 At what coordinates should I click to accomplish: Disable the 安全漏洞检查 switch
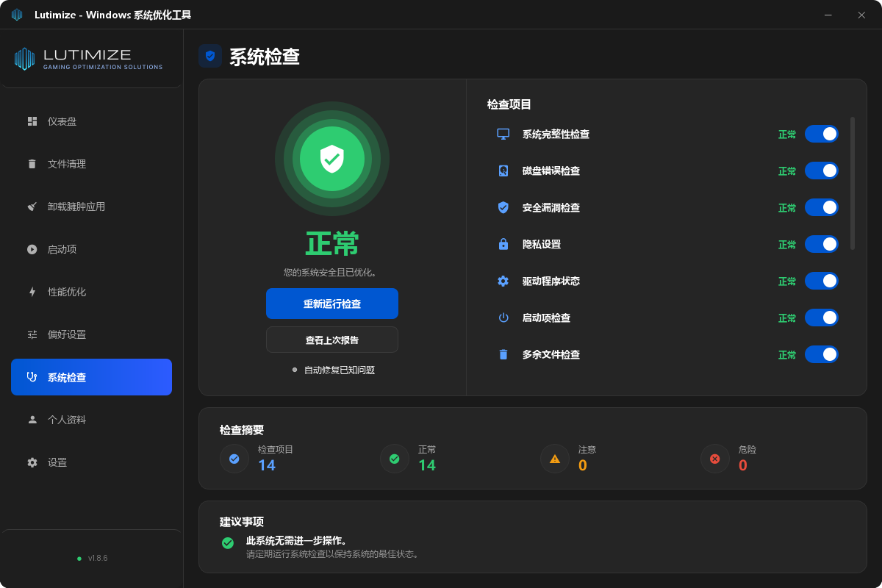[822, 207]
